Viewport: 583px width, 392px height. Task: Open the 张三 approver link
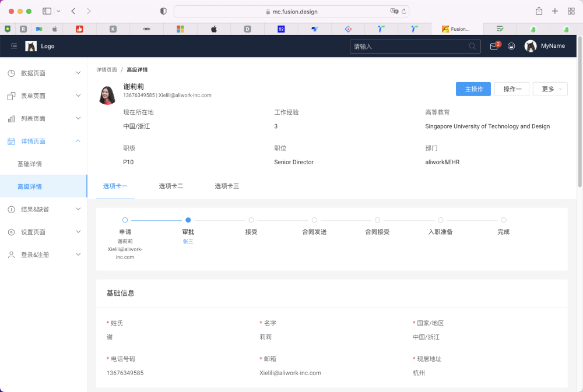click(x=188, y=241)
